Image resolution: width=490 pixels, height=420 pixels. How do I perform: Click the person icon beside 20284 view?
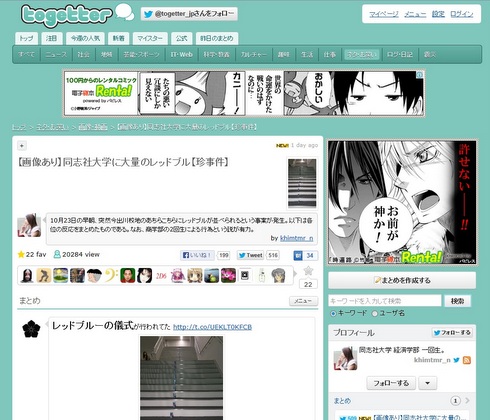(x=57, y=254)
